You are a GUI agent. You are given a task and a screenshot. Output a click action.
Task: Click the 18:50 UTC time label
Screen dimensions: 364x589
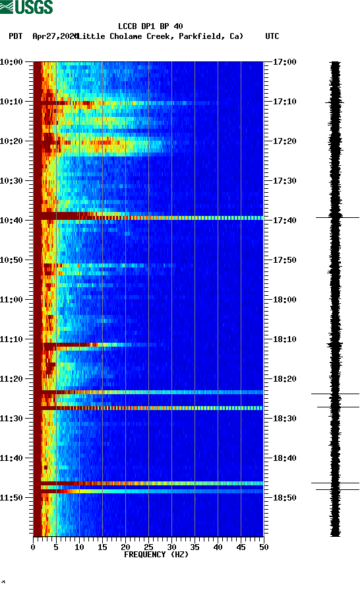284,498
